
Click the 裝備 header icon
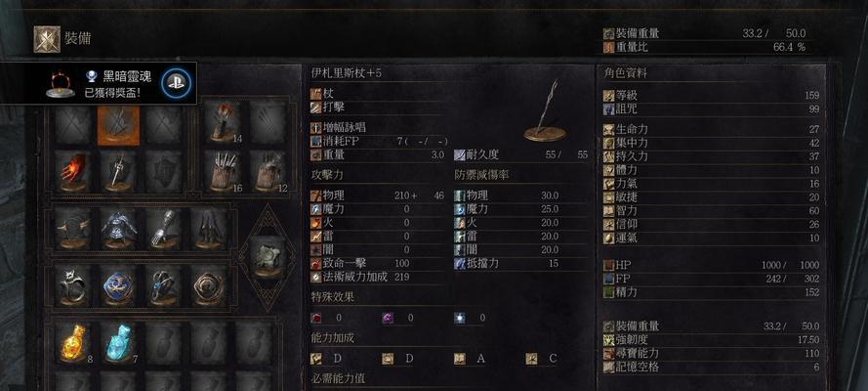tap(47, 39)
